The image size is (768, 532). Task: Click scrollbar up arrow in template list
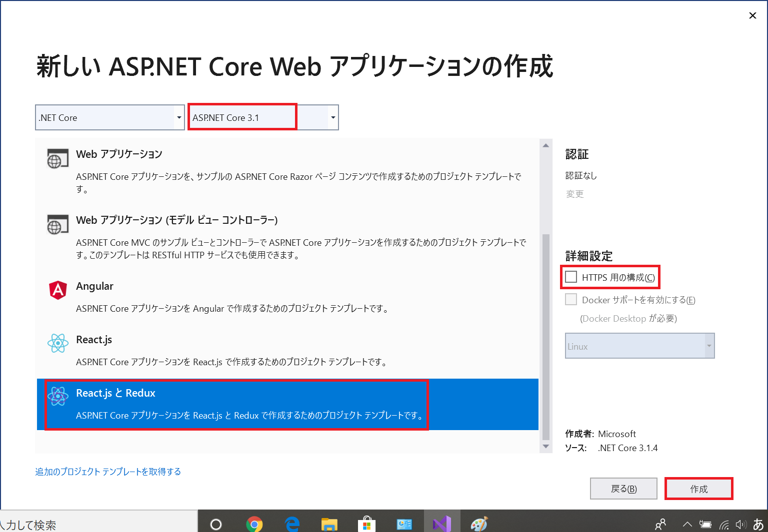point(546,145)
